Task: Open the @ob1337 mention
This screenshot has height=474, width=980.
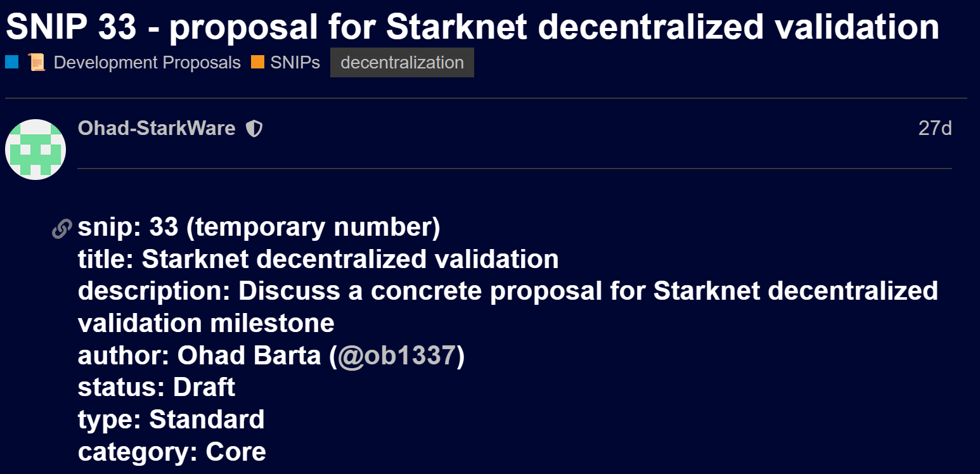Action: click(397, 355)
